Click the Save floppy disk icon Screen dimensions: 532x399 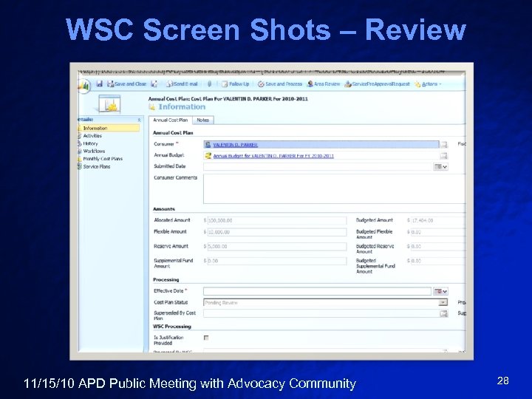[100, 83]
